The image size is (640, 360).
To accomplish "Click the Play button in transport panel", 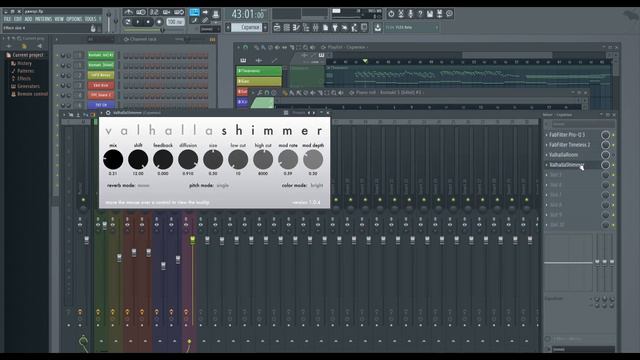I will pyautogui.click(x=138, y=22).
